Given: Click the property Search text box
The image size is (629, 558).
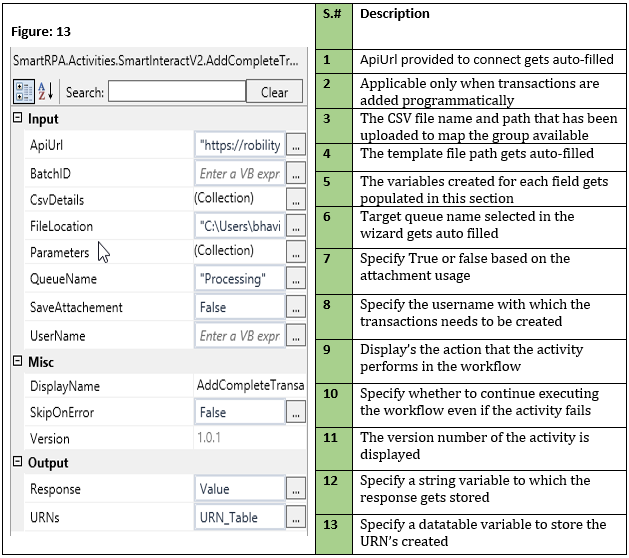Looking at the screenshot, I should (x=176, y=92).
